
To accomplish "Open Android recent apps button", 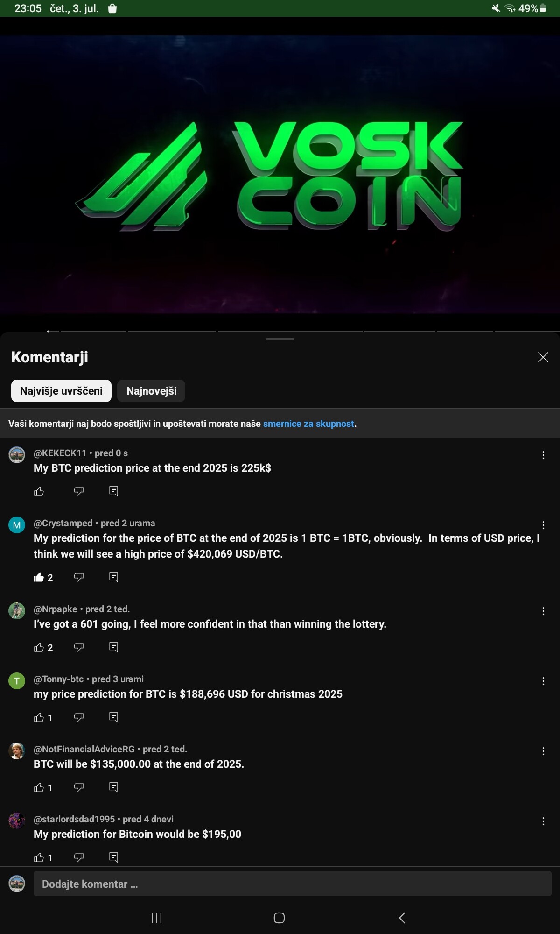I will pyautogui.click(x=157, y=918).
